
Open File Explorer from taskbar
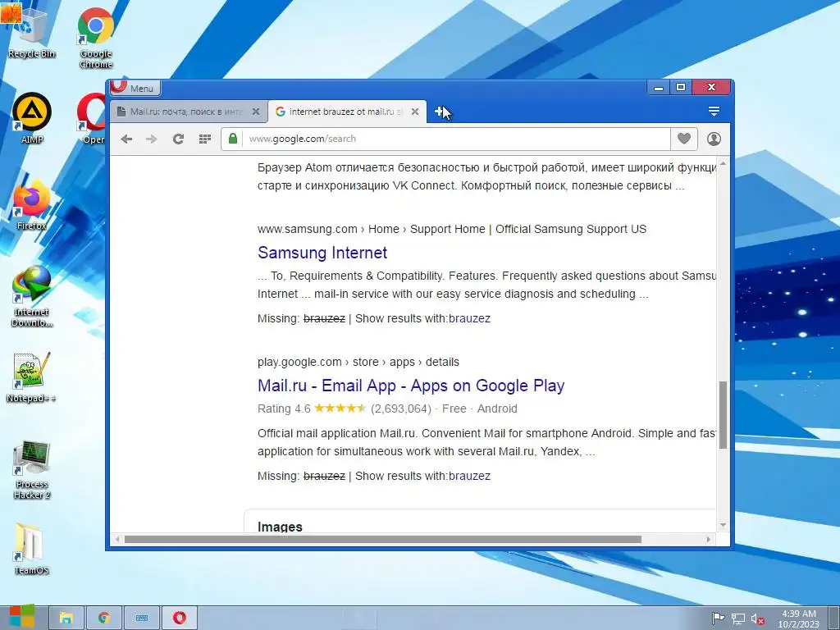66,618
